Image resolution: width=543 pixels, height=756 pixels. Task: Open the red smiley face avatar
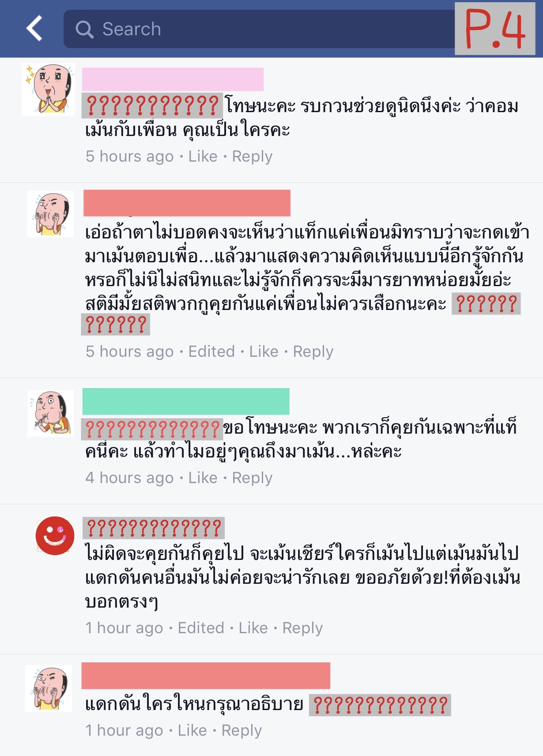click(55, 536)
